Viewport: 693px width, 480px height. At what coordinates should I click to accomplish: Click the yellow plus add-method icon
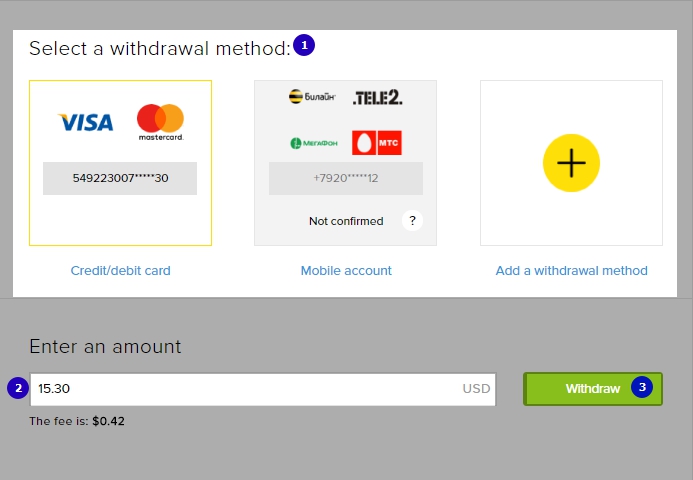(x=571, y=163)
